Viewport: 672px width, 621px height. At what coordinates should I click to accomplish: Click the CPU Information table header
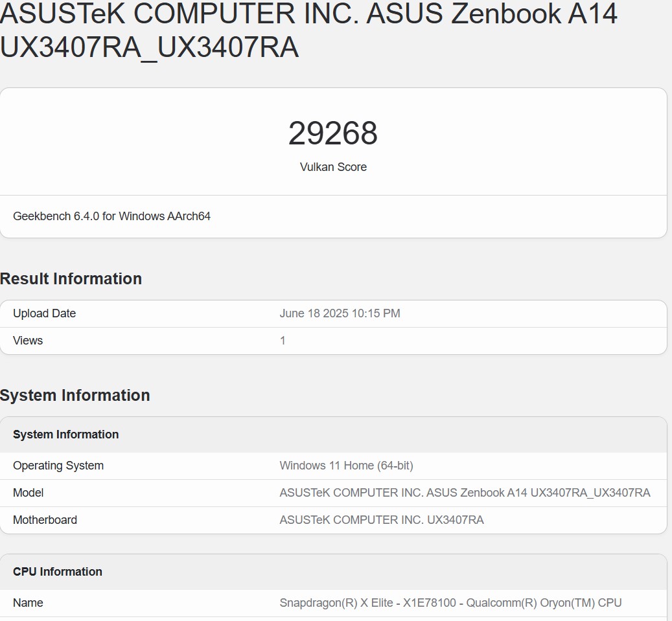[x=58, y=572]
